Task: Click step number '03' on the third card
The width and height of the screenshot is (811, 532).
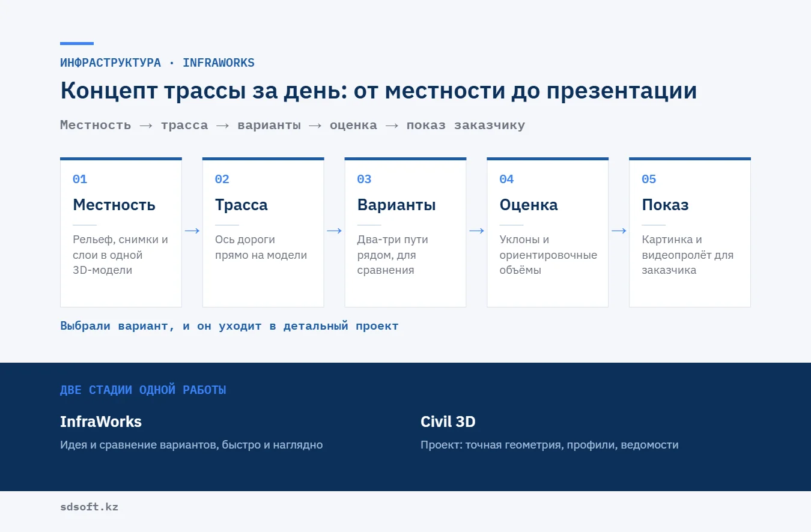Action: pos(365,179)
